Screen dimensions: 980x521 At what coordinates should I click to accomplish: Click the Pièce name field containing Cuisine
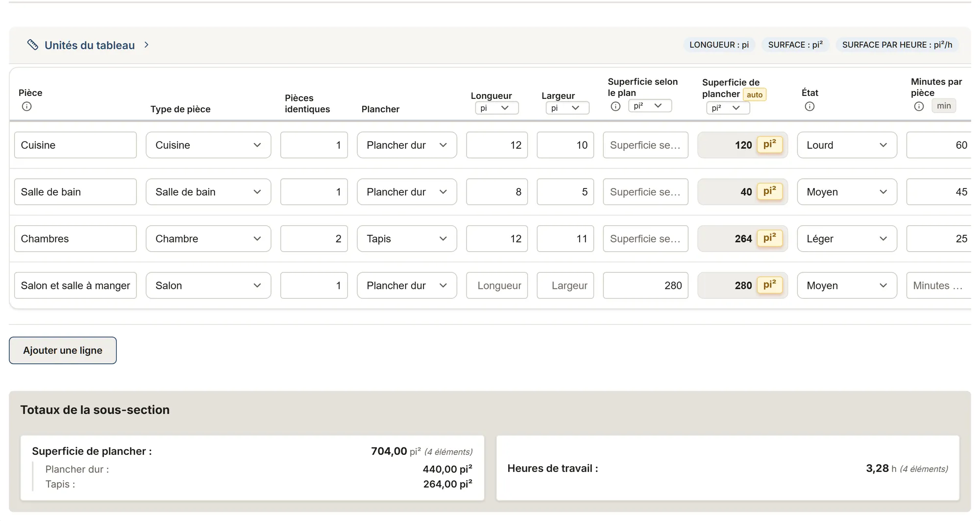pyautogui.click(x=75, y=145)
